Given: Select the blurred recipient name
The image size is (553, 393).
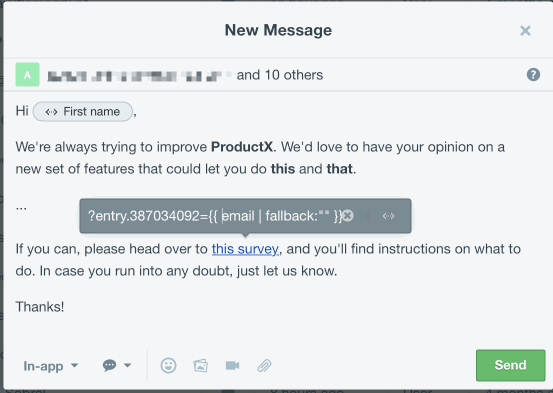Looking at the screenshot, I should click(139, 75).
